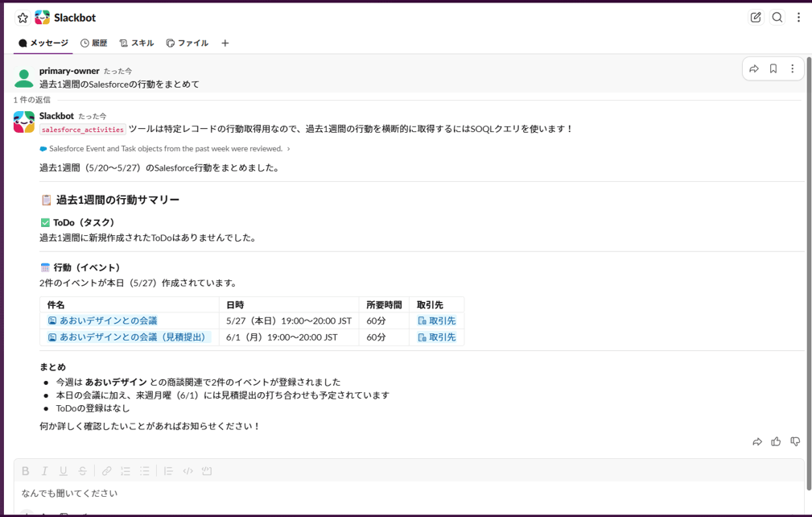
Task: Toggle strikethrough formatting
Action: point(82,471)
